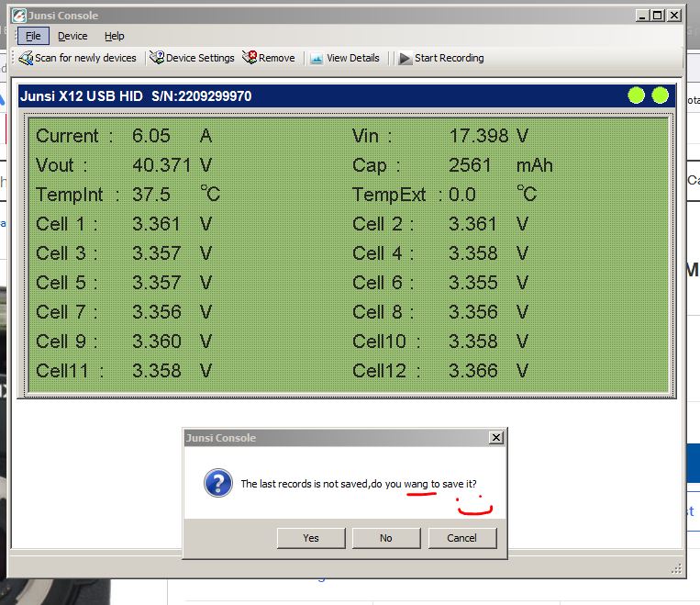Click No in the save dialog
This screenshot has width=700, height=605.
coord(386,538)
